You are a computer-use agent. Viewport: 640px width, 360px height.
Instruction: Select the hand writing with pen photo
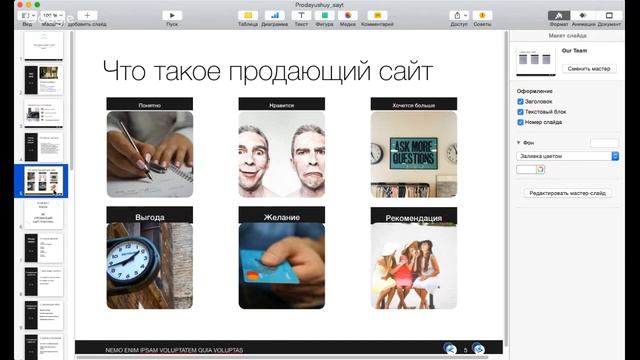click(x=150, y=154)
